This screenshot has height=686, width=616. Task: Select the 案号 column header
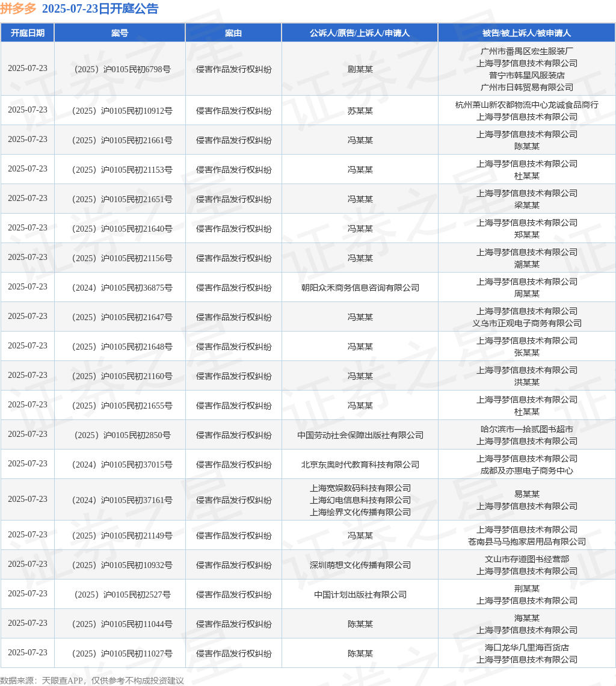pos(120,33)
